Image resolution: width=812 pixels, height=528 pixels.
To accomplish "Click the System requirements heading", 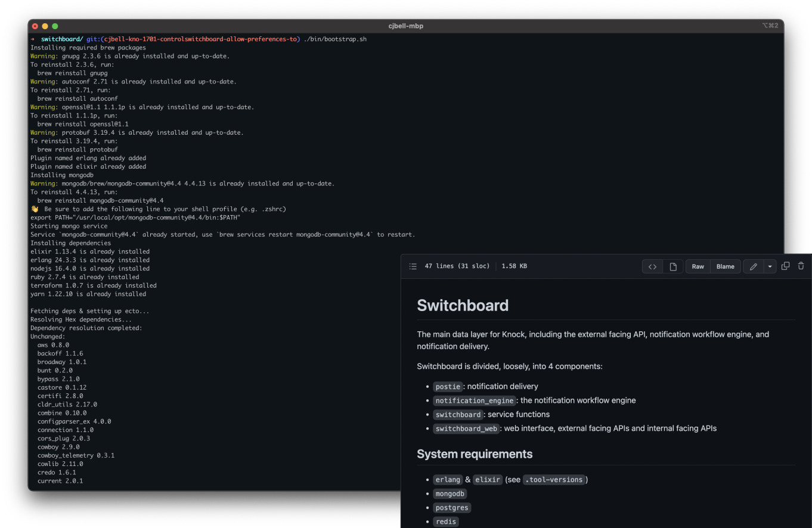I will coord(475,454).
